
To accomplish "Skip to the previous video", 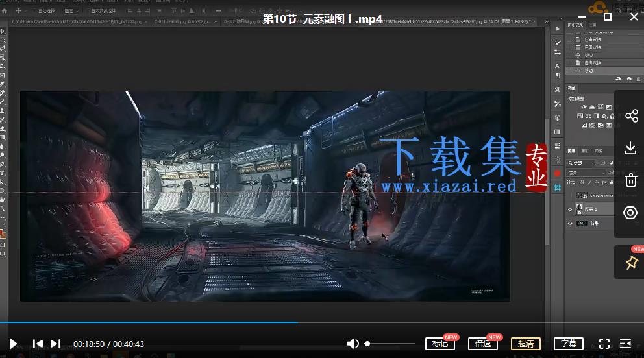I will point(38,344).
